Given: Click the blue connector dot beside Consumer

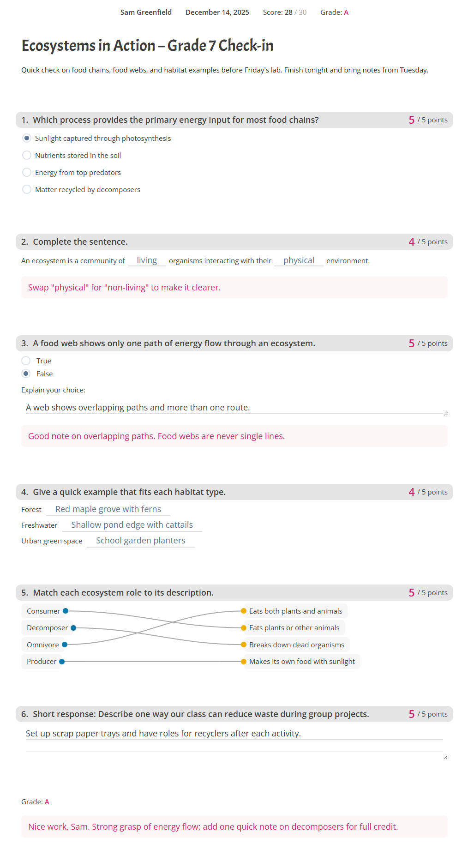Looking at the screenshot, I should point(66,611).
